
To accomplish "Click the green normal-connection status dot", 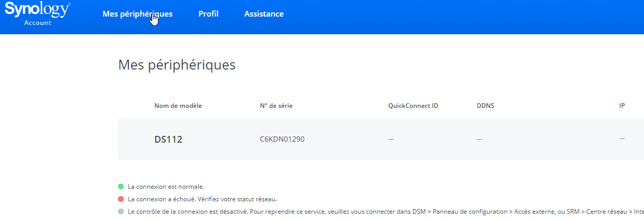I will 121,186.
